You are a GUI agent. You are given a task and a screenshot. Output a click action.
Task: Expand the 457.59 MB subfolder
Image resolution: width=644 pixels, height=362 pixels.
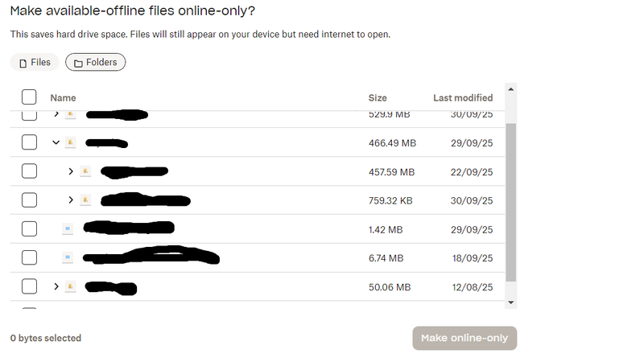click(71, 171)
